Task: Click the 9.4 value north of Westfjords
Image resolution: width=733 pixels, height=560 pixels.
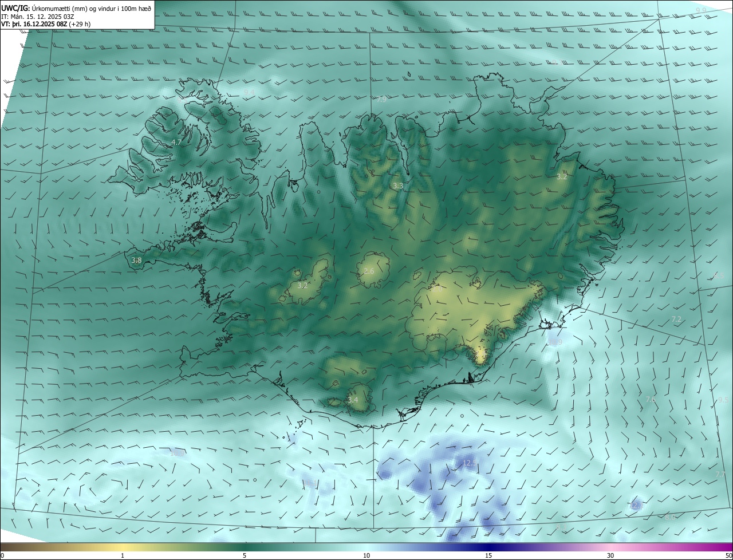Action: pos(249,92)
